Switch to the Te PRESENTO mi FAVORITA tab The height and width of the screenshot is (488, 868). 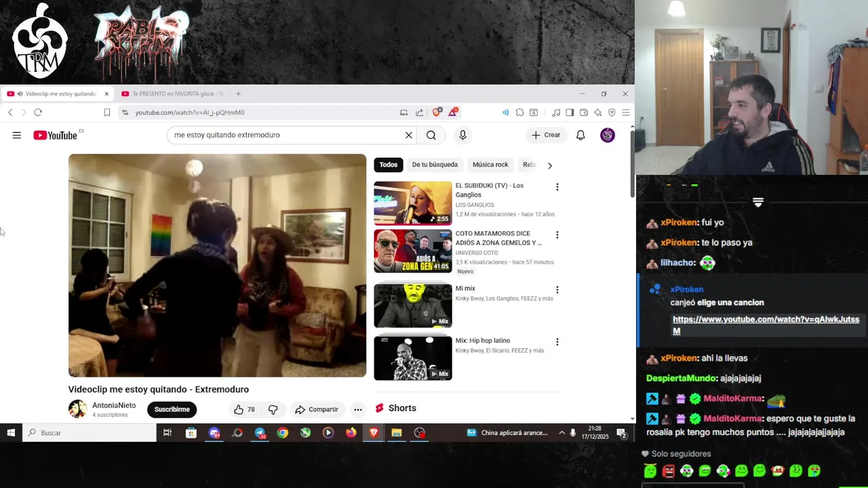point(173,94)
